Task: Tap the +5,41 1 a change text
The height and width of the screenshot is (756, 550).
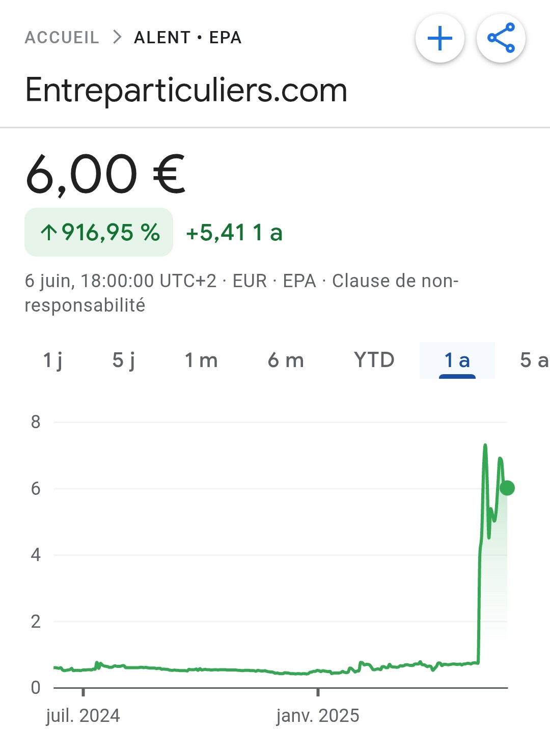Action: tap(234, 233)
